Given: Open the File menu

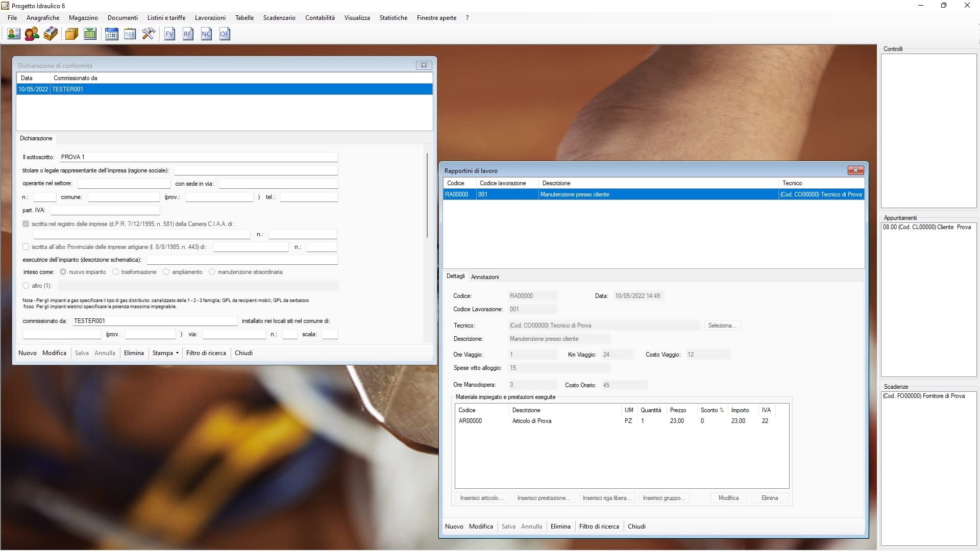Looking at the screenshot, I should coord(12,18).
